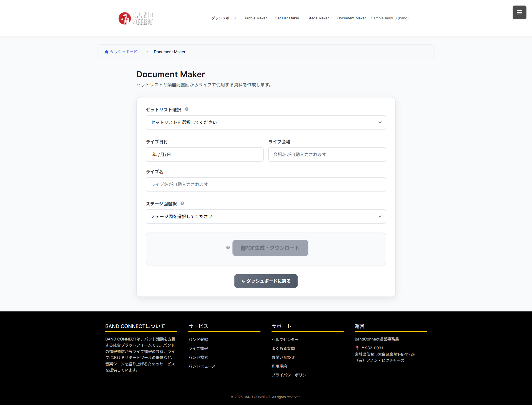Click the ダッシュボードに戻る button
Viewport: 532px width, 405px height.
(x=266, y=281)
